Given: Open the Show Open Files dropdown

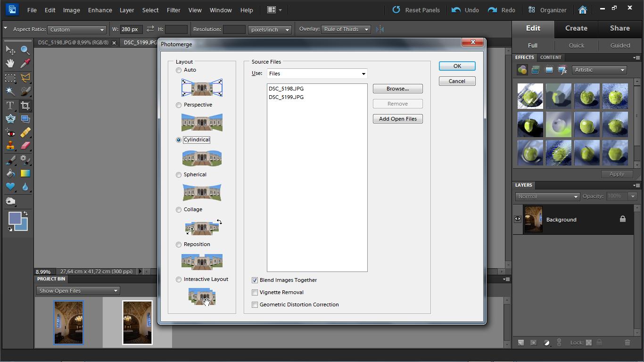Looking at the screenshot, I should (78, 291).
